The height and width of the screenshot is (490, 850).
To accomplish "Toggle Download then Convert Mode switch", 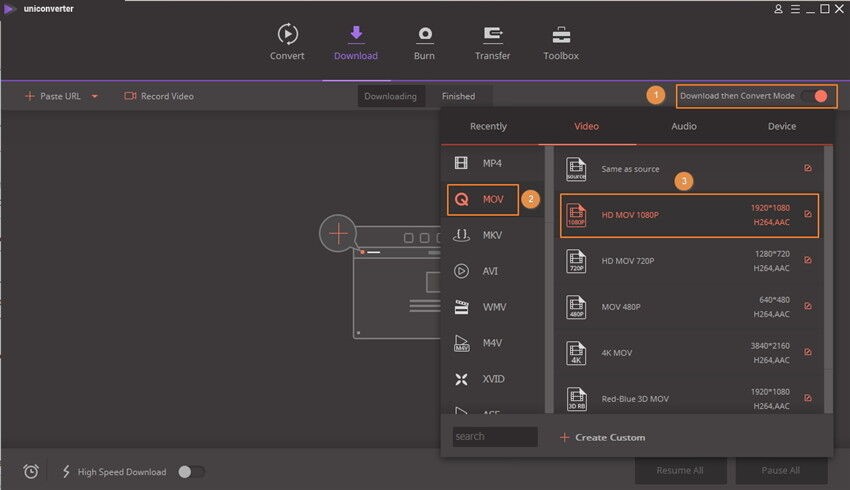I will coord(815,96).
